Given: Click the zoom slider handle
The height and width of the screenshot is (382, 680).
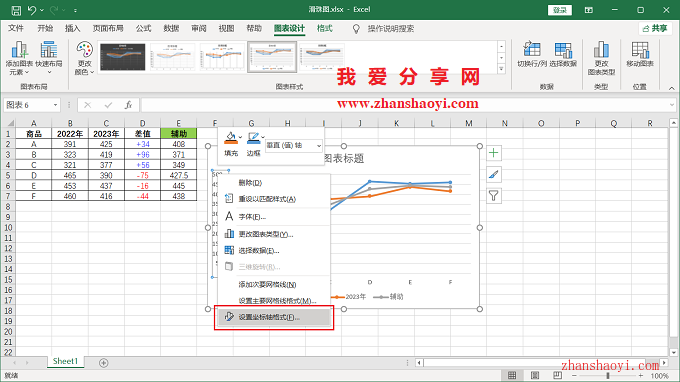Looking at the screenshot, I should pyautogui.click(x=608, y=375).
